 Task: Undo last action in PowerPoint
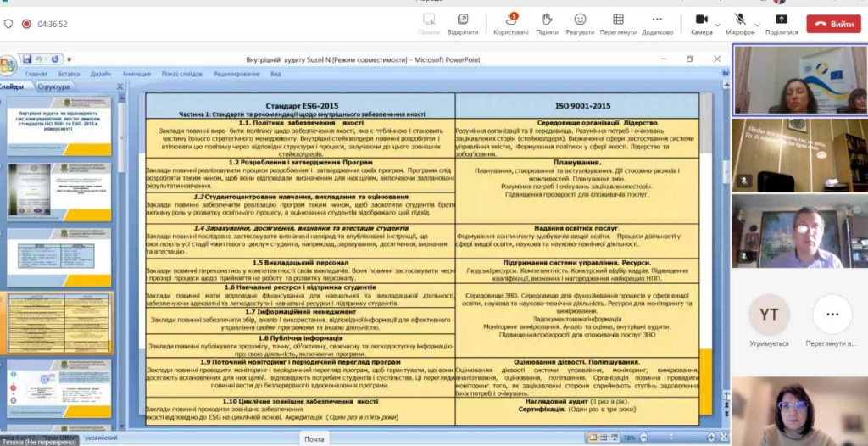click(39, 59)
